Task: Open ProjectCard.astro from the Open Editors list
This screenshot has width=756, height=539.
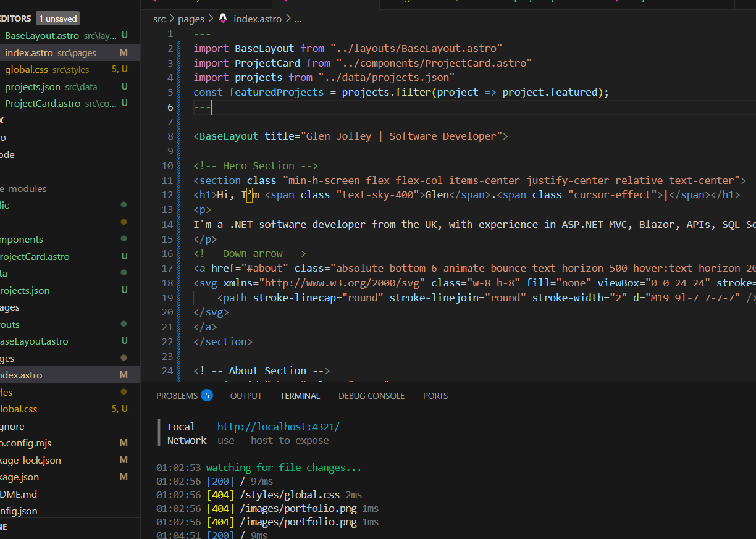Action: tap(43, 104)
